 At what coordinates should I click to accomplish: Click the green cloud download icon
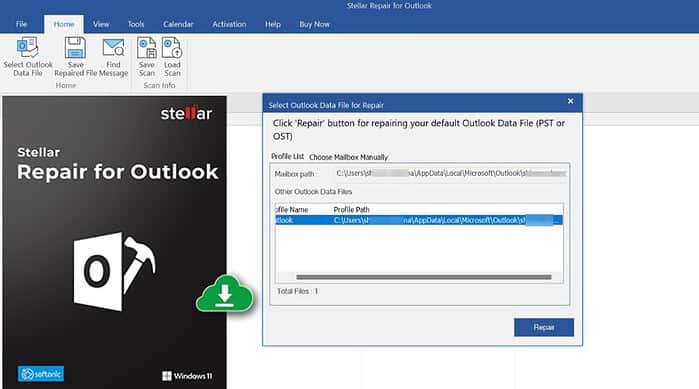pyautogui.click(x=225, y=294)
